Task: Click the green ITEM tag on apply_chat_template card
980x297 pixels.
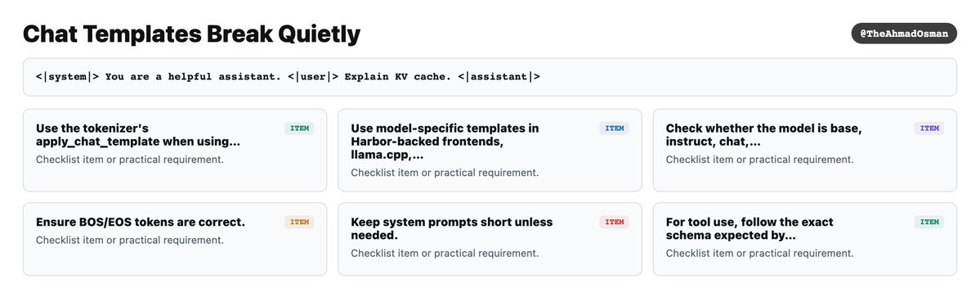Action: click(299, 128)
